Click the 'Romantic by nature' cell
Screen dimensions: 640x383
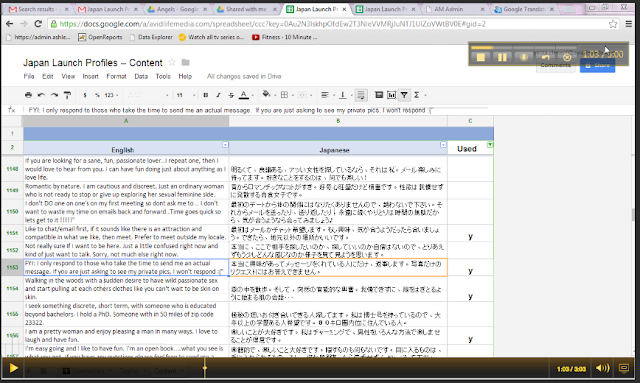[126, 190]
